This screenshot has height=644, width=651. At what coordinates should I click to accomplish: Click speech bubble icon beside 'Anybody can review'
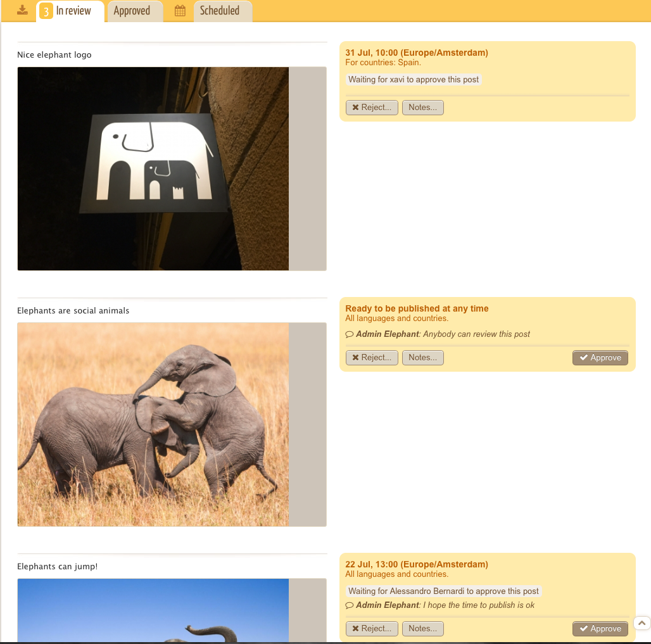350,334
